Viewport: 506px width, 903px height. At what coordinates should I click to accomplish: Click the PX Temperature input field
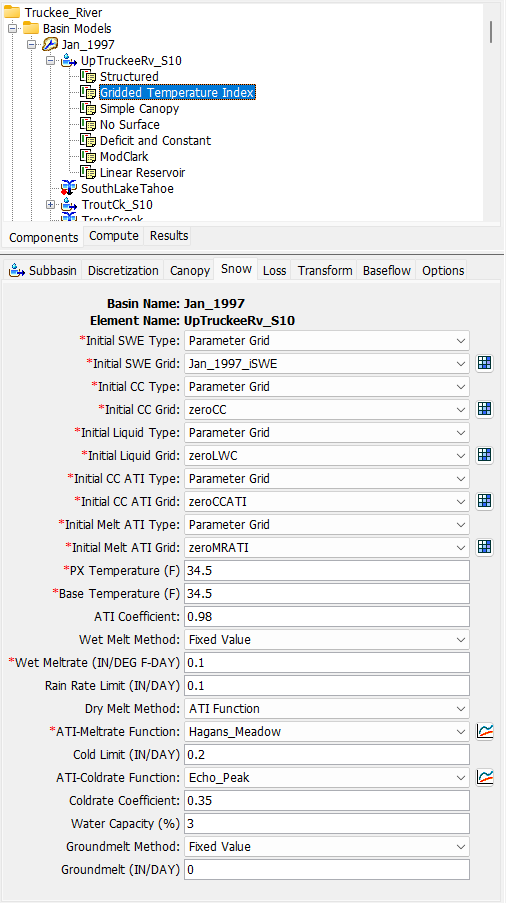tap(327, 571)
